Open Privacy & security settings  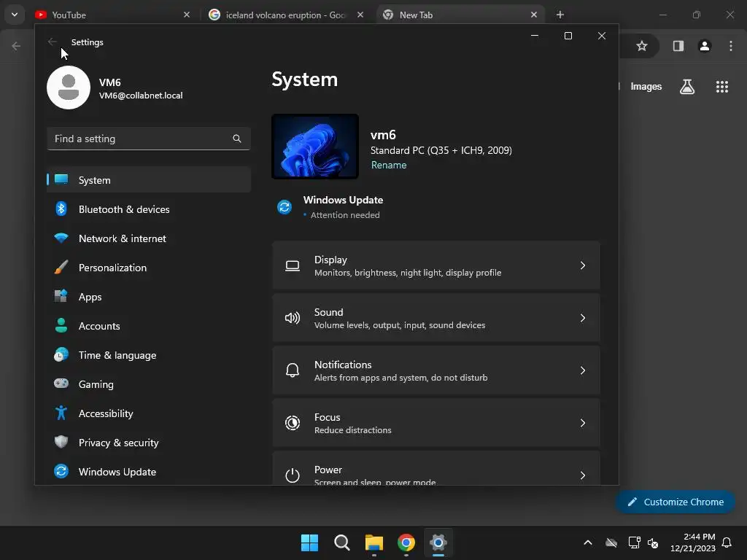click(x=149, y=443)
